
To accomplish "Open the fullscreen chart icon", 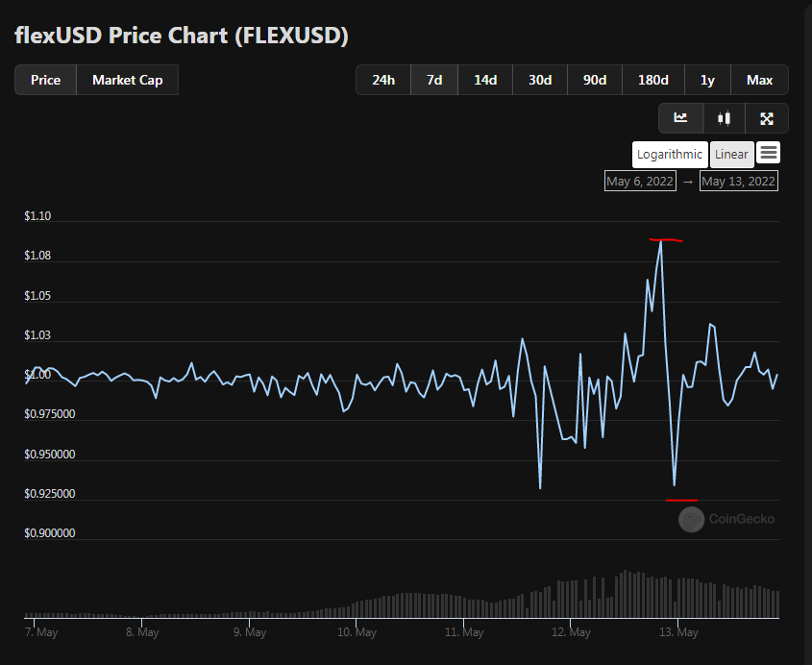I will point(767,118).
